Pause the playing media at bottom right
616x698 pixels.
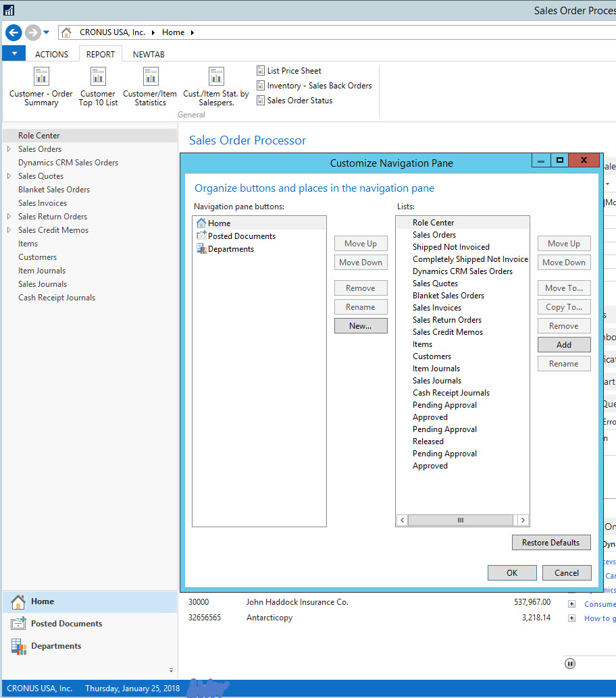point(569,663)
